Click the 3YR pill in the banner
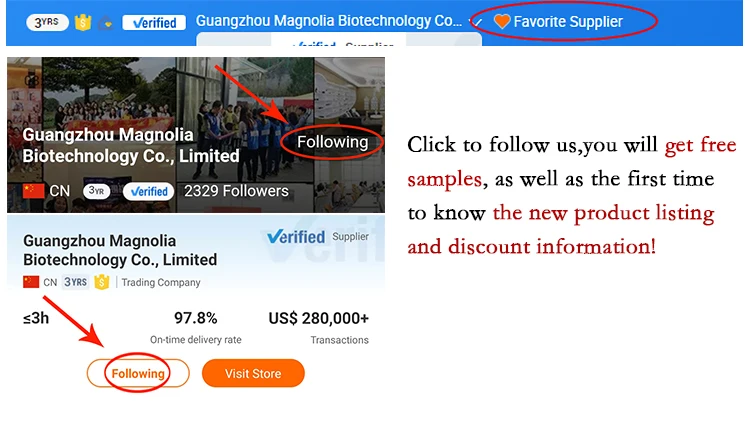Viewport: 750px width, 424px height. 97,191
